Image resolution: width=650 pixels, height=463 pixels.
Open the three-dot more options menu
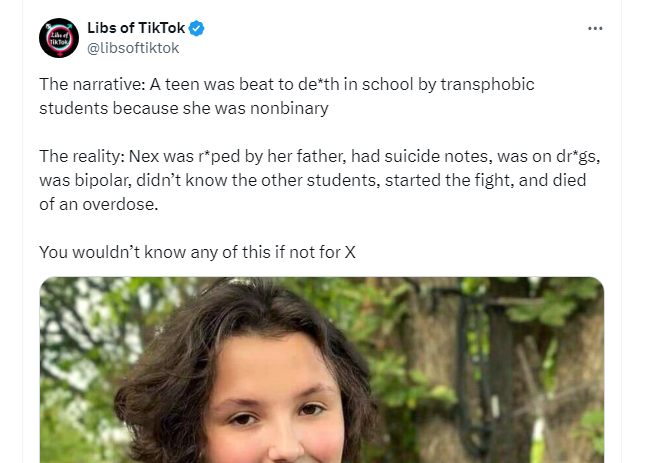[x=595, y=28]
